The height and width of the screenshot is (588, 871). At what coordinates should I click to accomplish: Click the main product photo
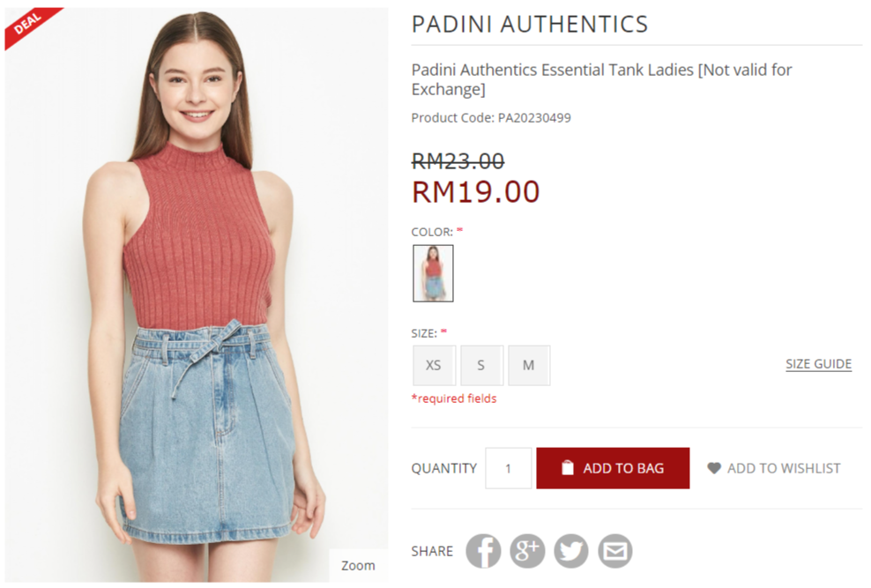pyautogui.click(x=197, y=294)
